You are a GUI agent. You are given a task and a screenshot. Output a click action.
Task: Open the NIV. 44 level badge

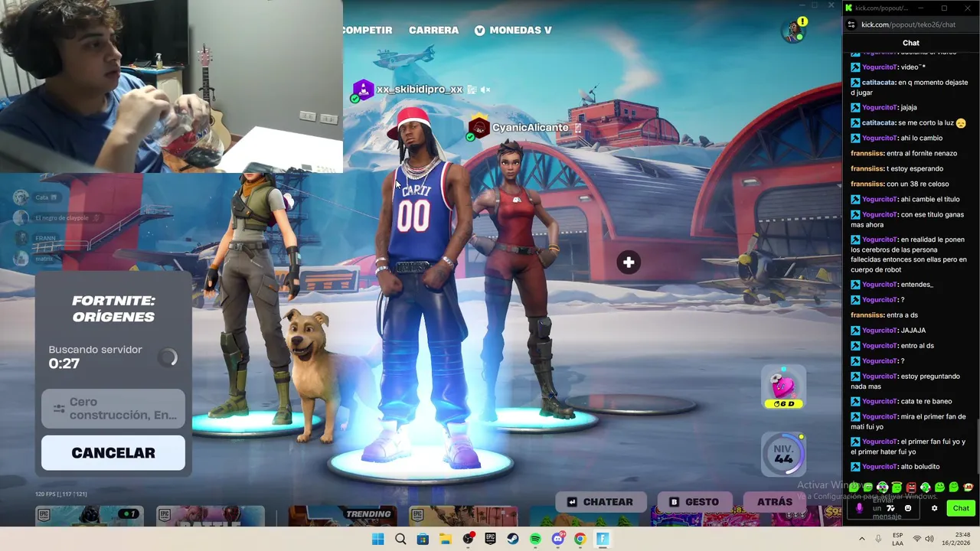pos(783,454)
